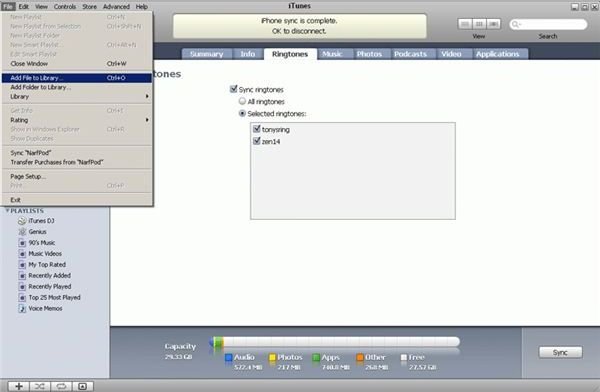
Task: Click the iPhone sync status display
Action: coord(299,26)
